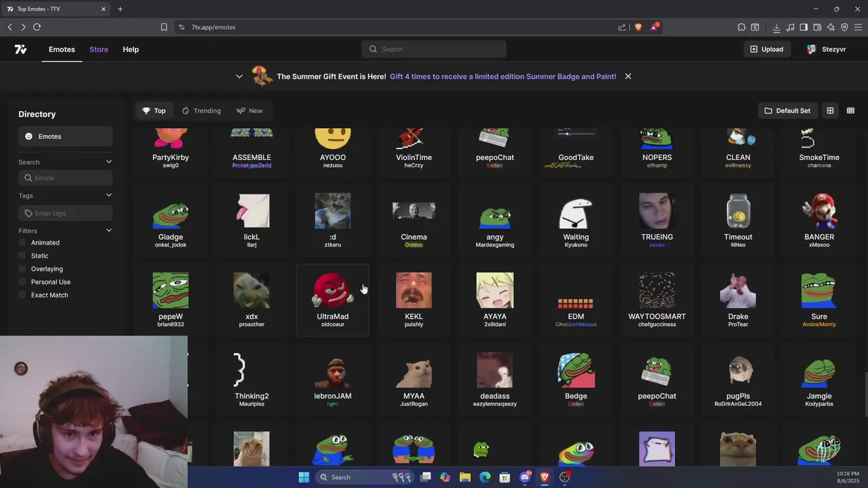Open the Default Set selector

pos(787,110)
